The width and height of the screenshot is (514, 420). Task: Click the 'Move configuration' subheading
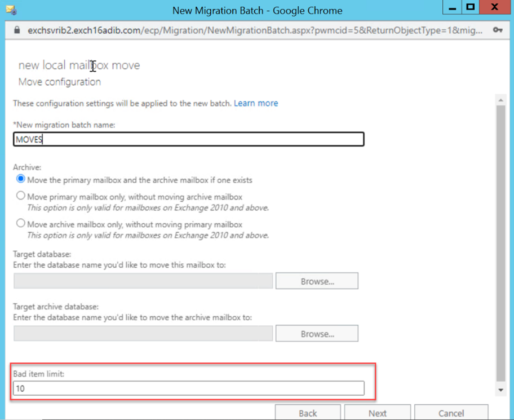pyautogui.click(x=60, y=82)
